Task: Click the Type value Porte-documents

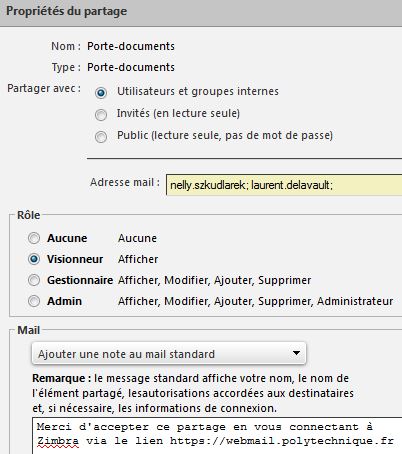Action: (131, 67)
